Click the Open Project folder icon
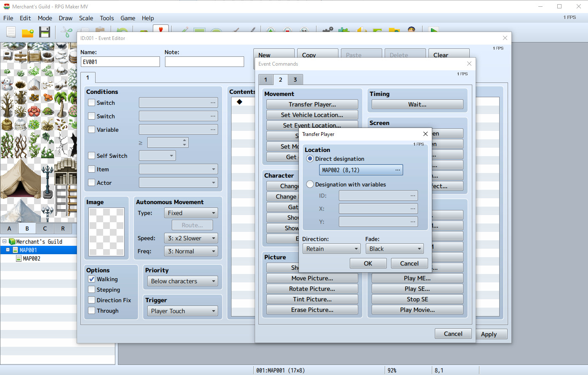 tap(28, 32)
